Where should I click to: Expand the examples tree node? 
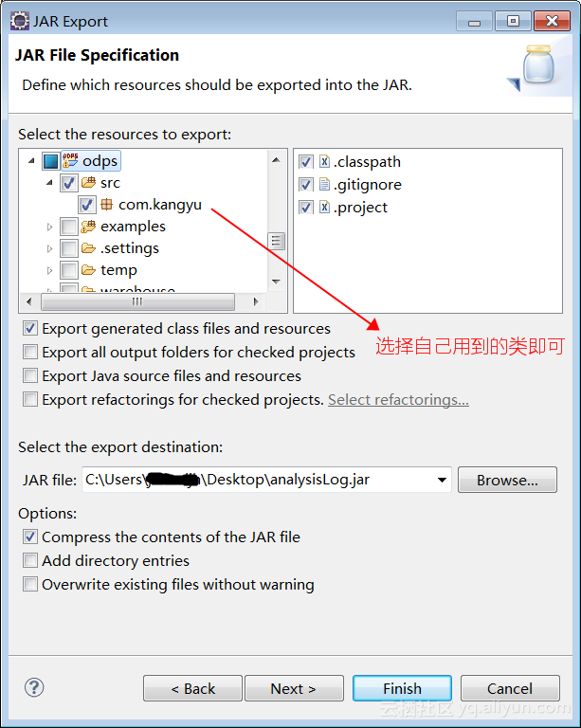point(49,227)
